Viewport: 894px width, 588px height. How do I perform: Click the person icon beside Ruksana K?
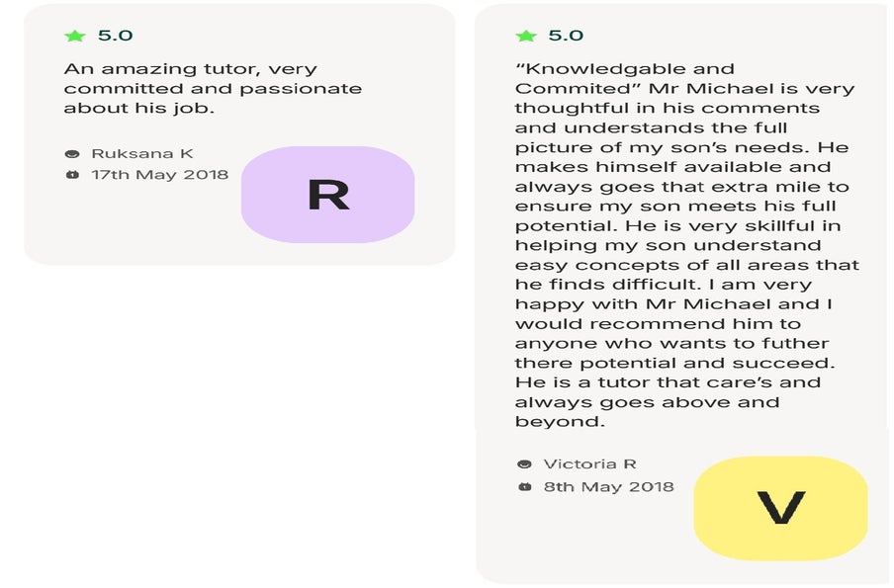(71, 154)
